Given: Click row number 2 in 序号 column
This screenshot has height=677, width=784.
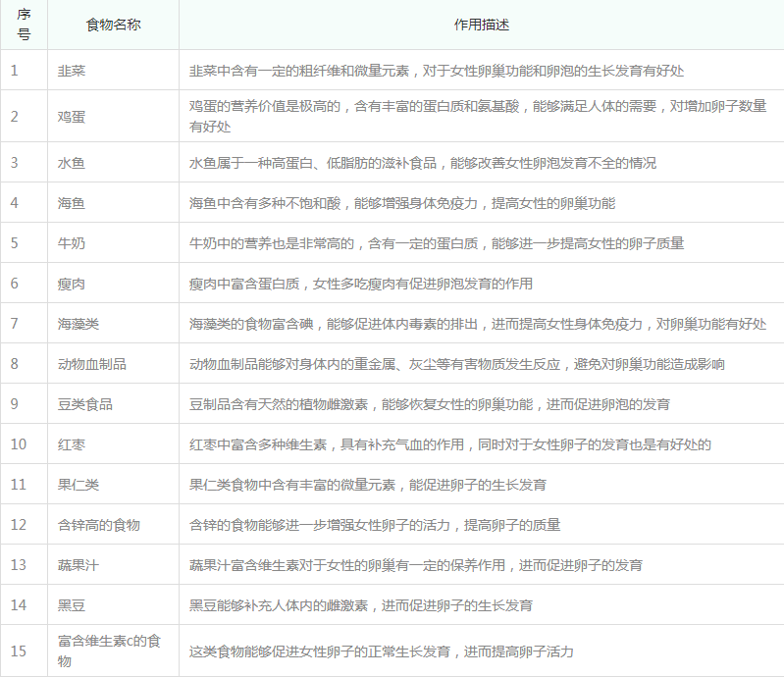Looking at the screenshot, I should coord(15,117).
